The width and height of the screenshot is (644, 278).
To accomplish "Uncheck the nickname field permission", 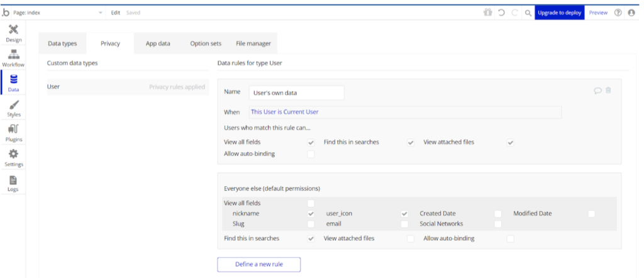I will pos(311,214).
